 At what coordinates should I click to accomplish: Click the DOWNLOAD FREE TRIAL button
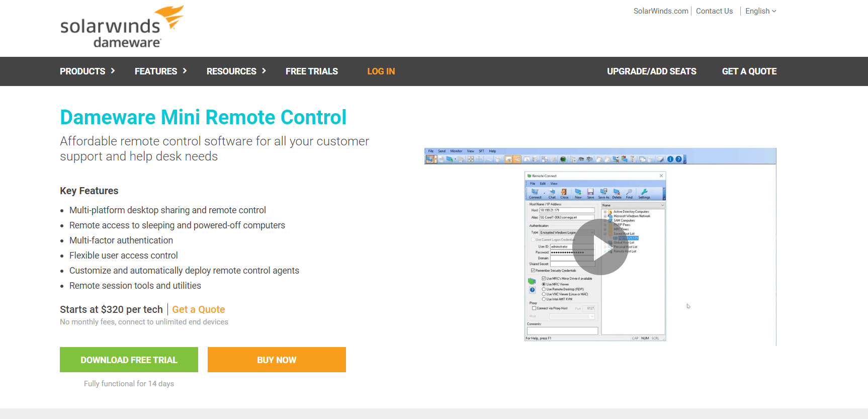[x=129, y=360]
